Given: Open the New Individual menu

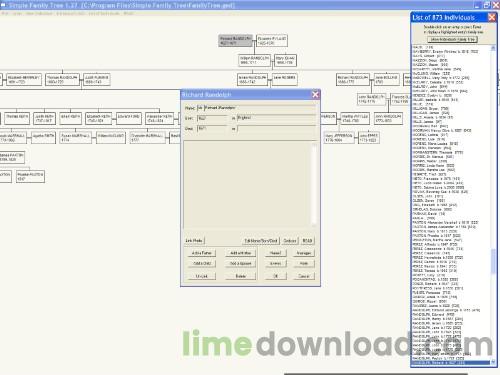Looking at the screenshot, I should pyautogui.click(x=39, y=14).
